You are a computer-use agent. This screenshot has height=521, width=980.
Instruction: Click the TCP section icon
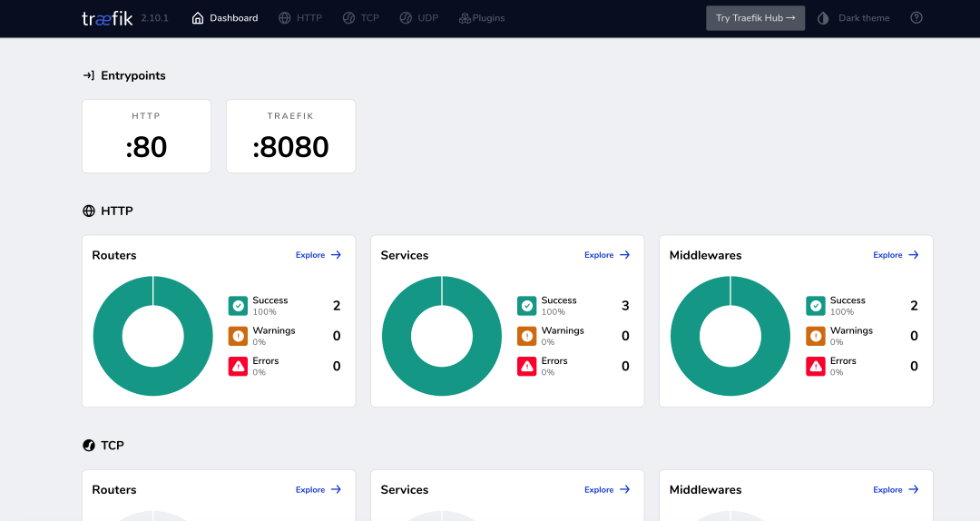pos(89,446)
